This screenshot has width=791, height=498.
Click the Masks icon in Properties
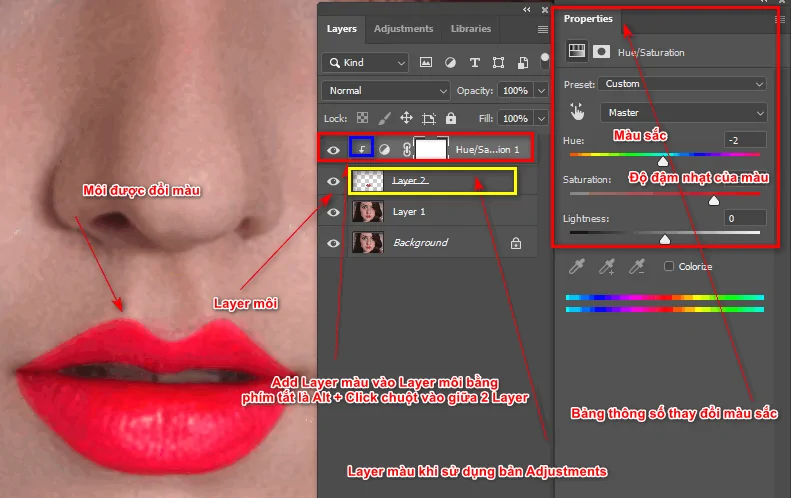coord(602,50)
